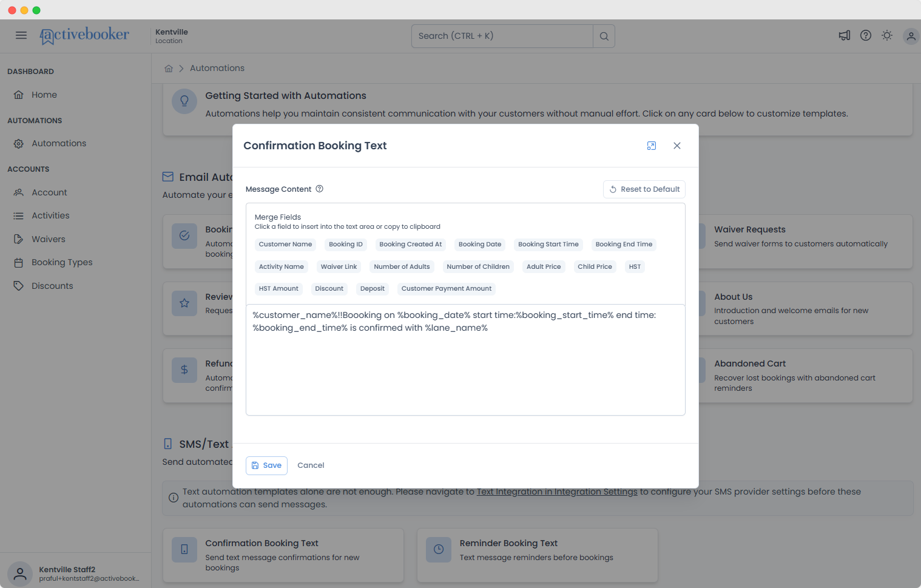This screenshot has width=921, height=588.
Task: Insert the Booking Date merge field
Action: (480, 245)
